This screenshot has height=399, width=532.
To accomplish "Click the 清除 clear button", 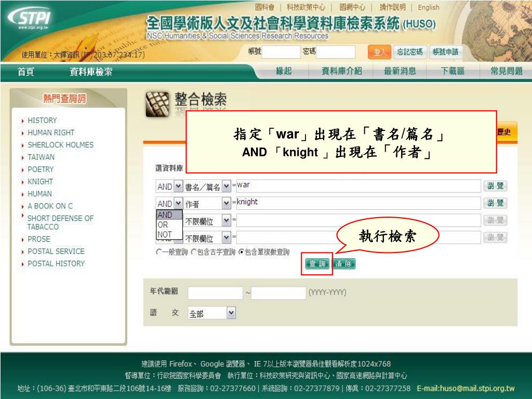I will [344, 263].
